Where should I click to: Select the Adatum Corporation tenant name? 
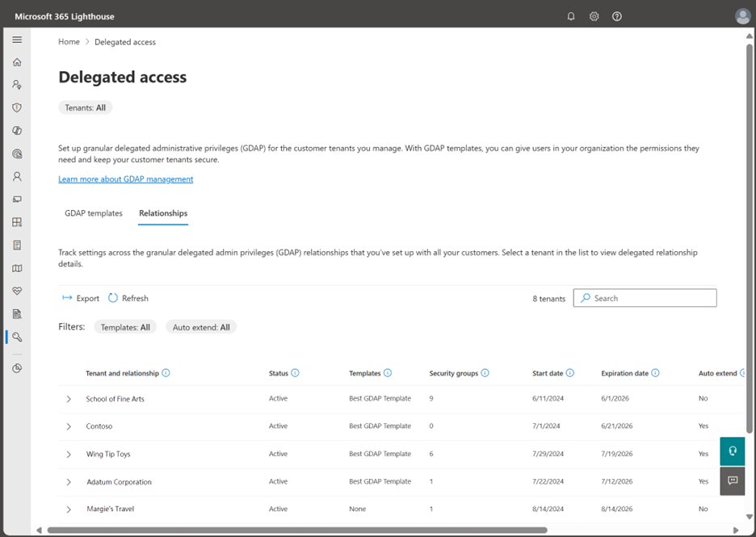(119, 482)
